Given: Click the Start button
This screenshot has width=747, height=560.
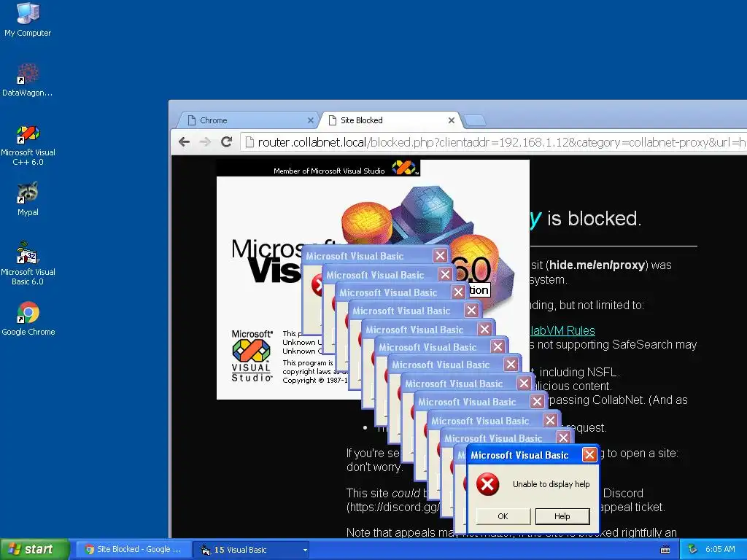Looking at the screenshot, I should (35, 549).
